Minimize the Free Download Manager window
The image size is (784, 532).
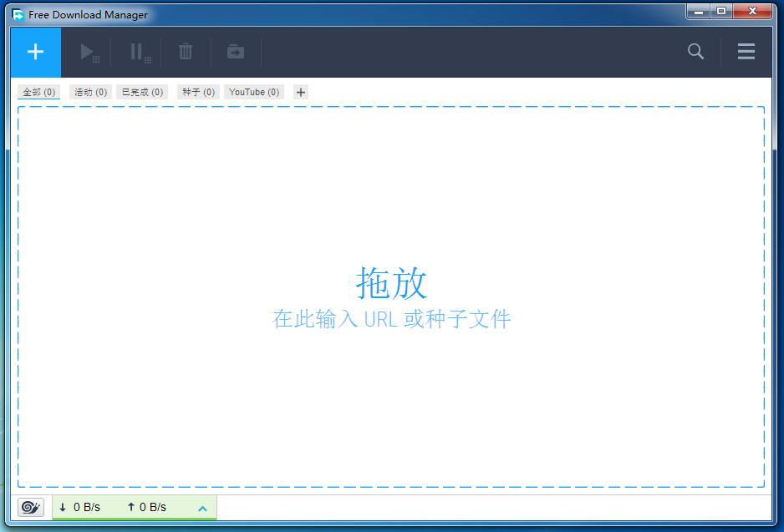[699, 11]
